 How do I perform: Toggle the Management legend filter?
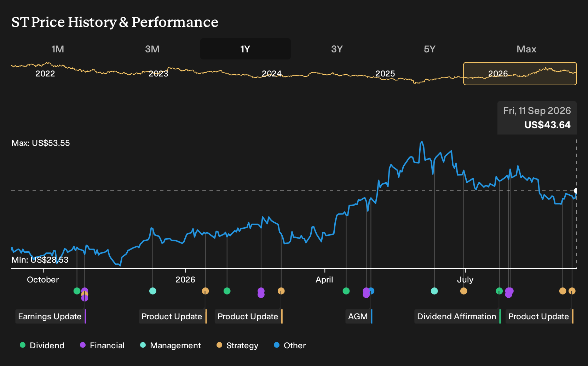point(171,345)
